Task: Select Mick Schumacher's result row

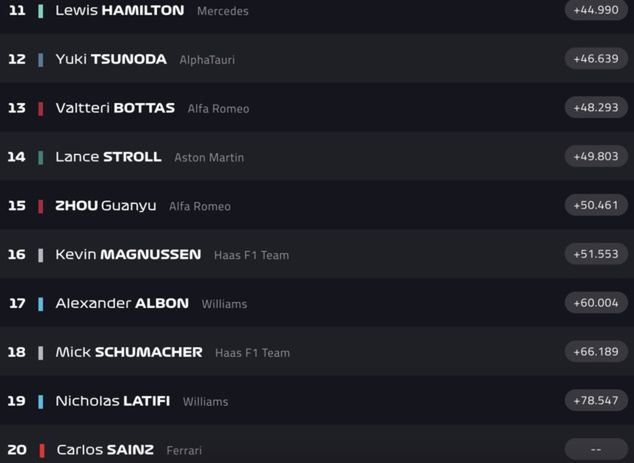Action: 129,352
